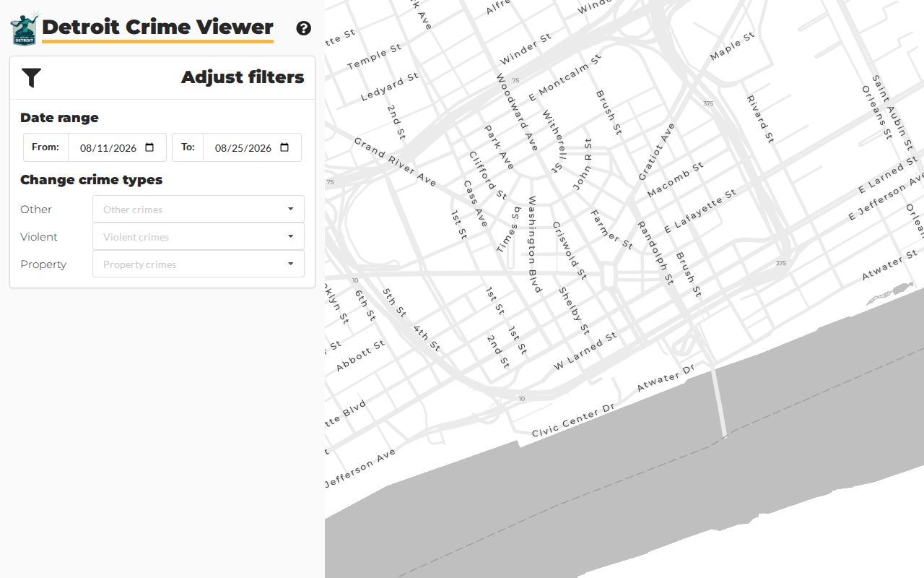924x578 pixels.
Task: Click the route 10 shield near Civic Center Dr
Action: click(522, 399)
